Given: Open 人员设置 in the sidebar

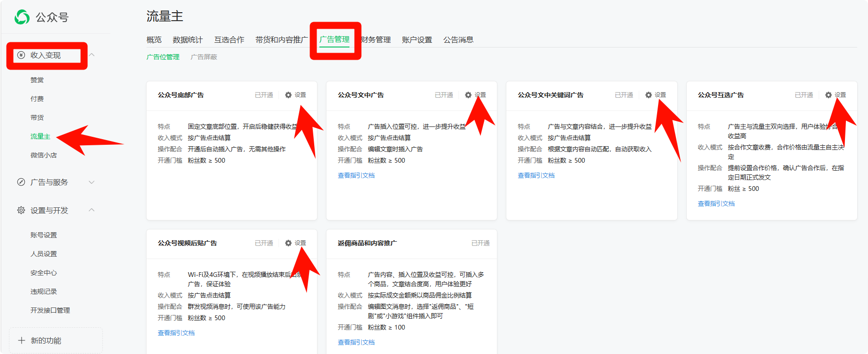Looking at the screenshot, I should pos(44,254).
